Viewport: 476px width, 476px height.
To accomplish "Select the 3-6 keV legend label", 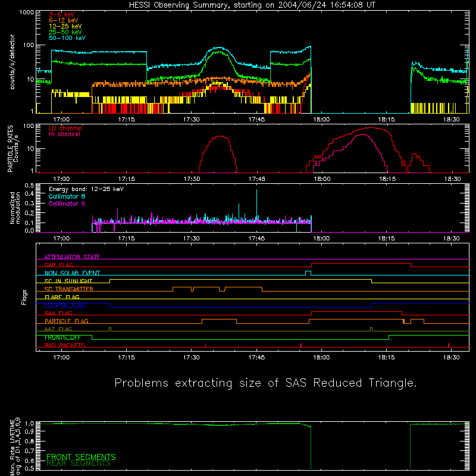I will pos(62,14).
